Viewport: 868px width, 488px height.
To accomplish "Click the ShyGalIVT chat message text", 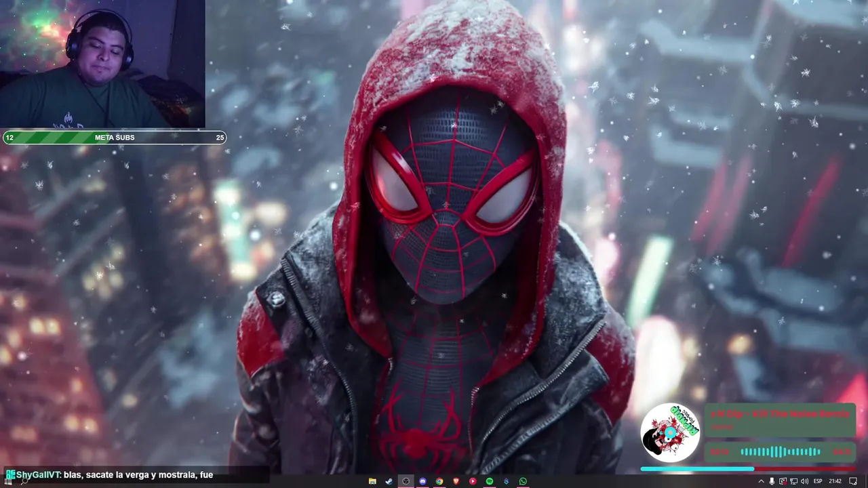I will click(138, 475).
